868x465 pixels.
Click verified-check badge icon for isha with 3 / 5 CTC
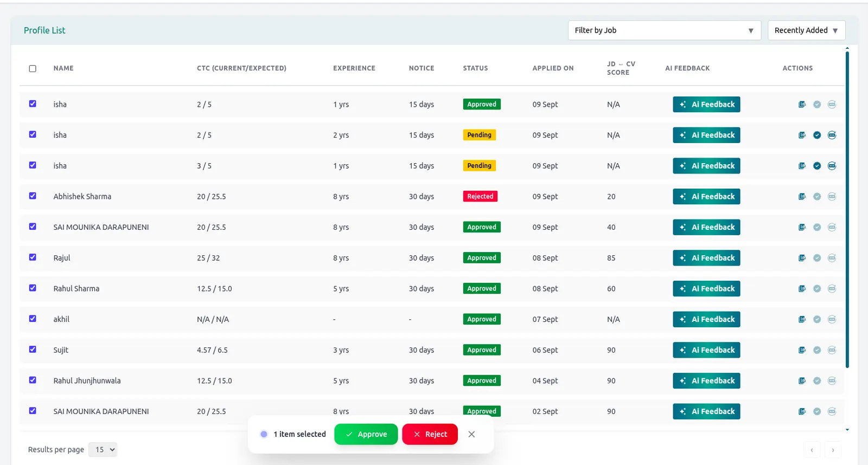click(x=817, y=166)
